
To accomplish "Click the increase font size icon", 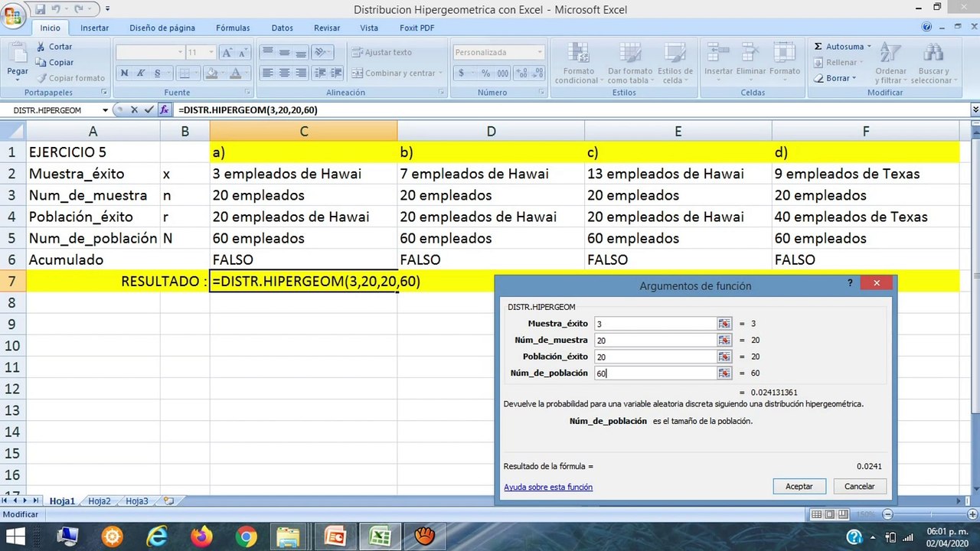I will tap(227, 53).
